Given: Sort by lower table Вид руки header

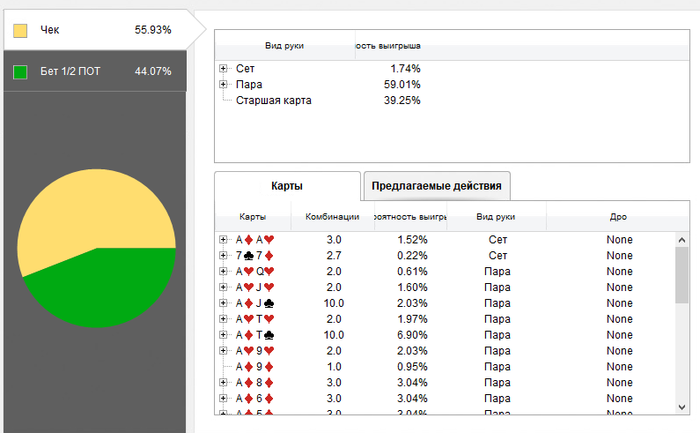Looking at the screenshot, I should (x=496, y=216).
